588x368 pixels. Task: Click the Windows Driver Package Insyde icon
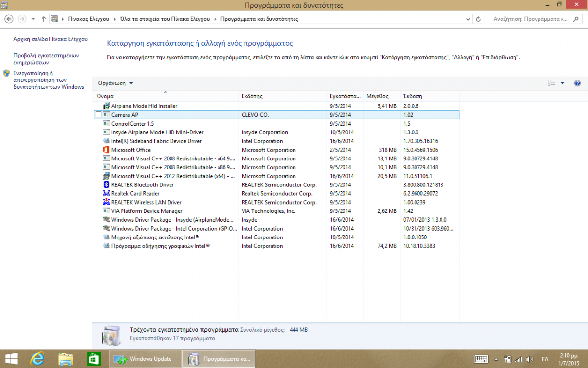click(x=107, y=220)
